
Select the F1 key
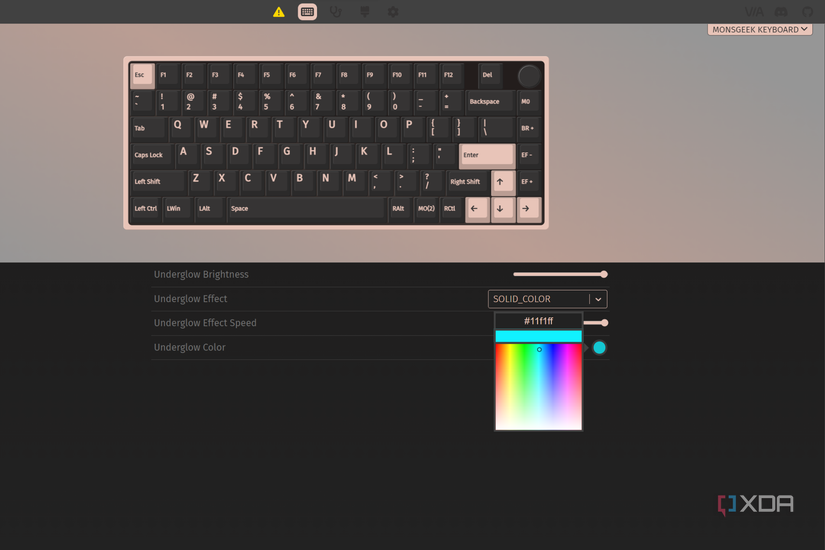168,75
